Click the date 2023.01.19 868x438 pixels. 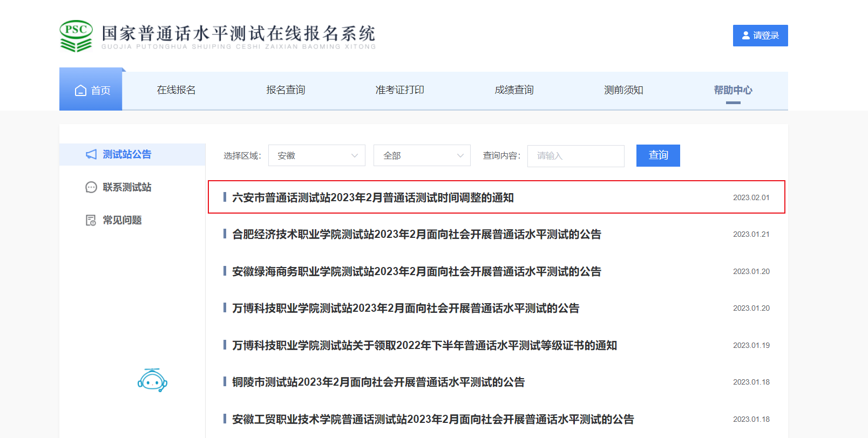(751, 345)
